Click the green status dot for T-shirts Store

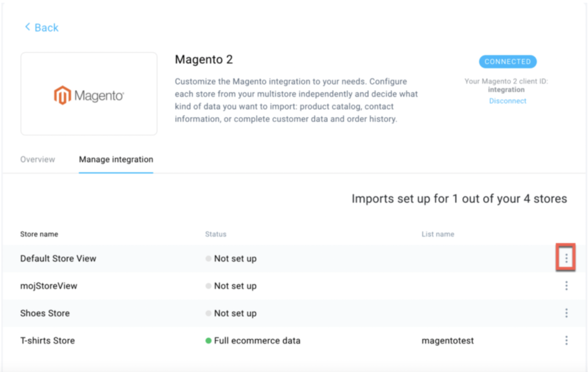(x=208, y=340)
